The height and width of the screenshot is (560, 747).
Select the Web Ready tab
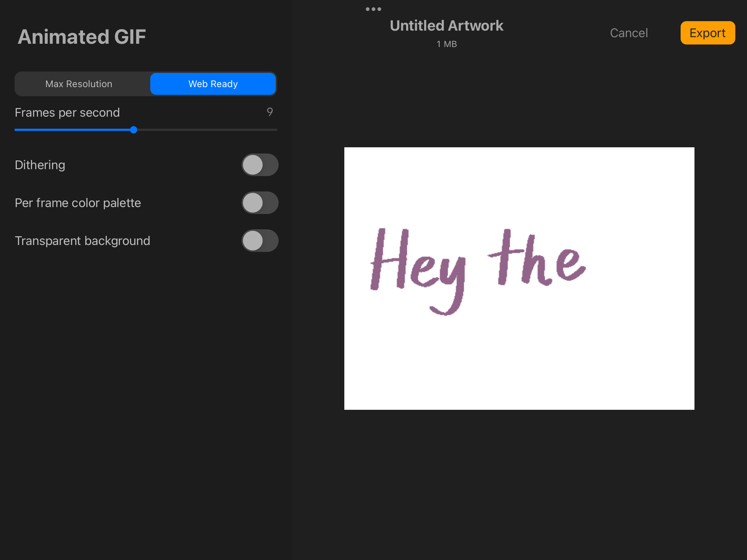pyautogui.click(x=213, y=84)
